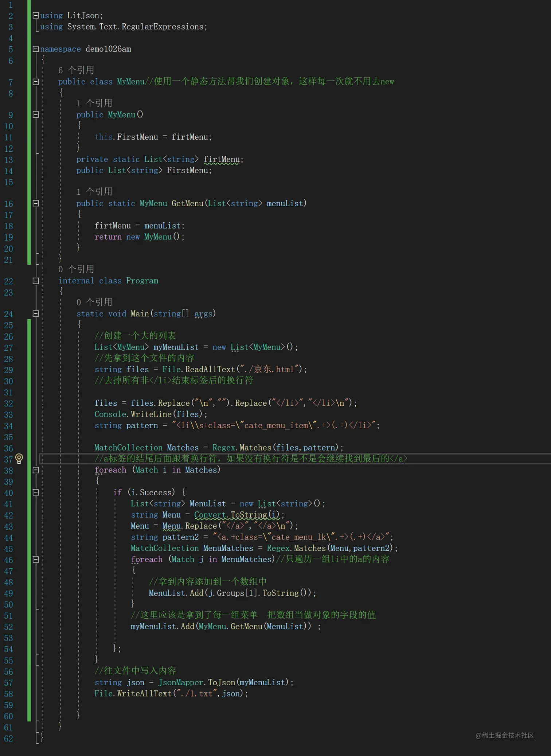Click 'i.Success' in the if condition

[x=151, y=492]
